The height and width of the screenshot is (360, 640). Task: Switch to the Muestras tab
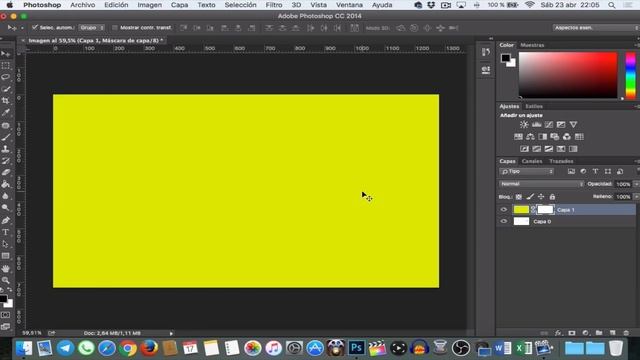coord(532,45)
